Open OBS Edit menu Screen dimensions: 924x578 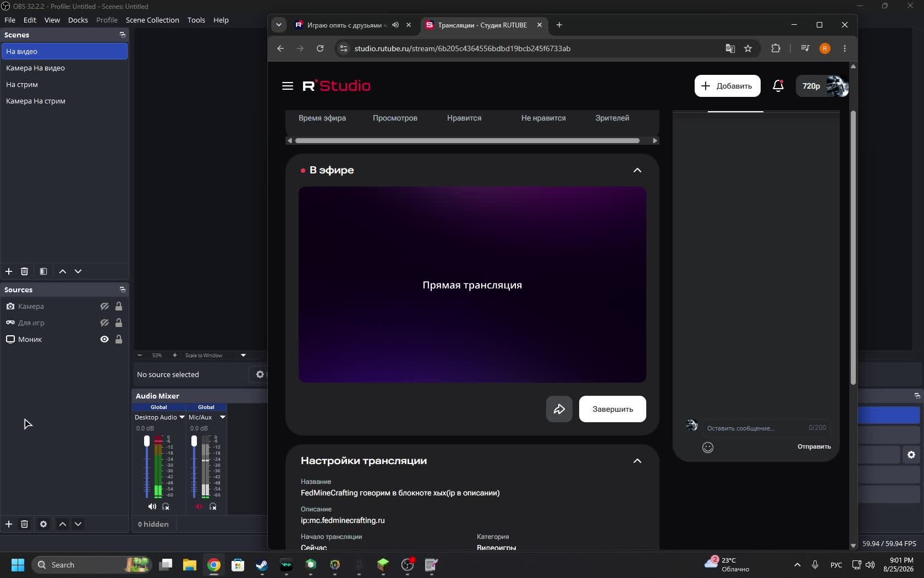point(30,20)
